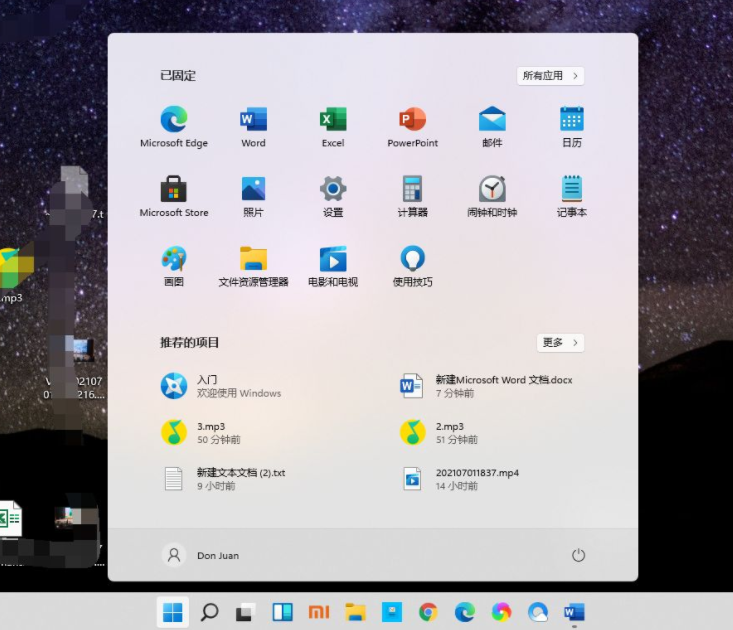Viewport: 733px width, 630px height.
Task: Open the colorful pinwheel taskbar app
Action: (501, 612)
